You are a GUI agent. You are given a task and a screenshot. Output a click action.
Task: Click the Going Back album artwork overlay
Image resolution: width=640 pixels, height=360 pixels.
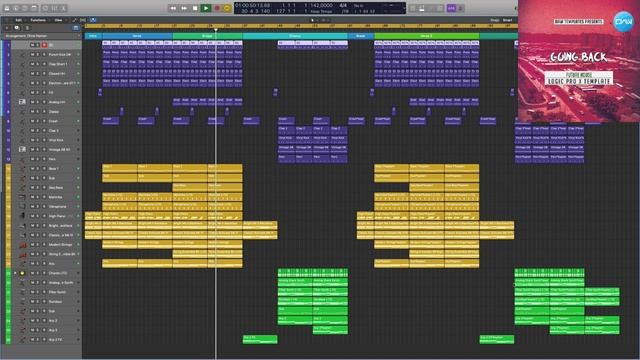(x=579, y=61)
